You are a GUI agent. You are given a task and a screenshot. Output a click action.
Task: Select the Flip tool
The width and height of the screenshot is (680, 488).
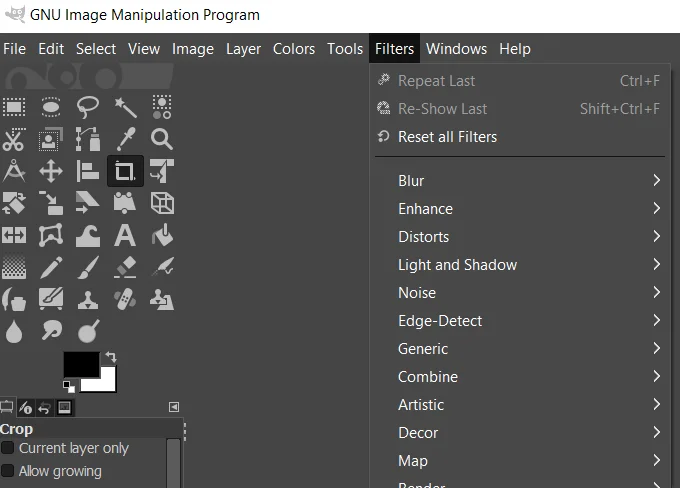(14, 236)
